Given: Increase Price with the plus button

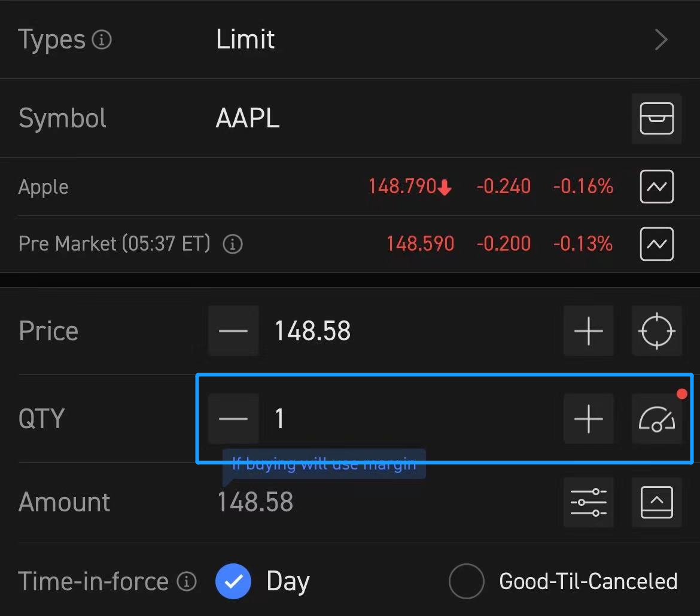Looking at the screenshot, I should pos(588,331).
